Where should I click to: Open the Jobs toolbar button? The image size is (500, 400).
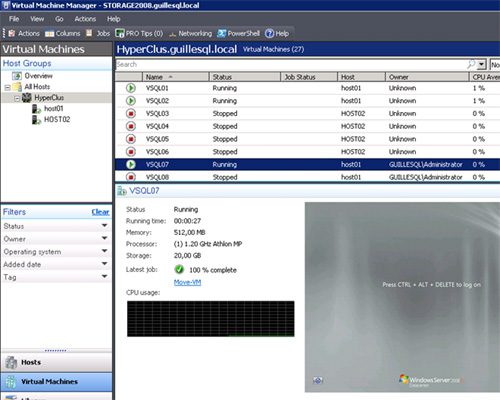click(98, 33)
